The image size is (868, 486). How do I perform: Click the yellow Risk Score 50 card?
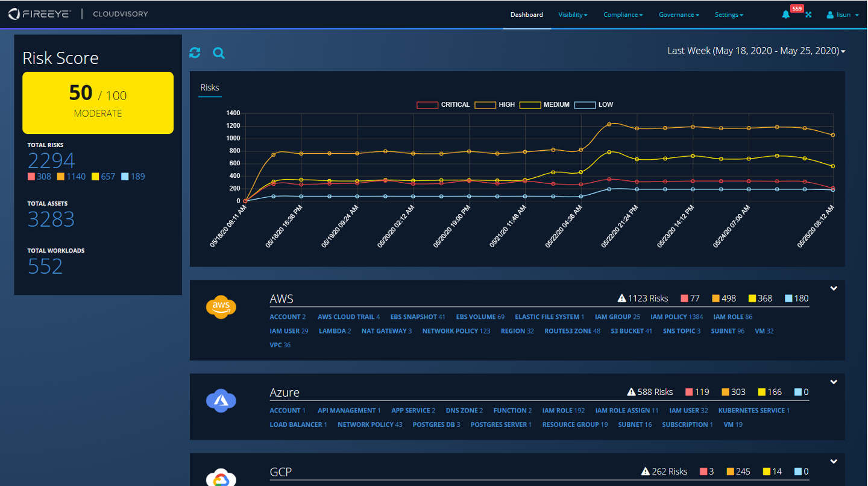98,103
